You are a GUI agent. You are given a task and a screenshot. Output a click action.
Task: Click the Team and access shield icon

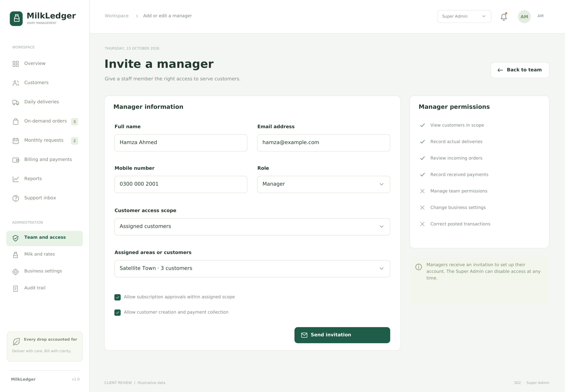[x=15, y=238]
